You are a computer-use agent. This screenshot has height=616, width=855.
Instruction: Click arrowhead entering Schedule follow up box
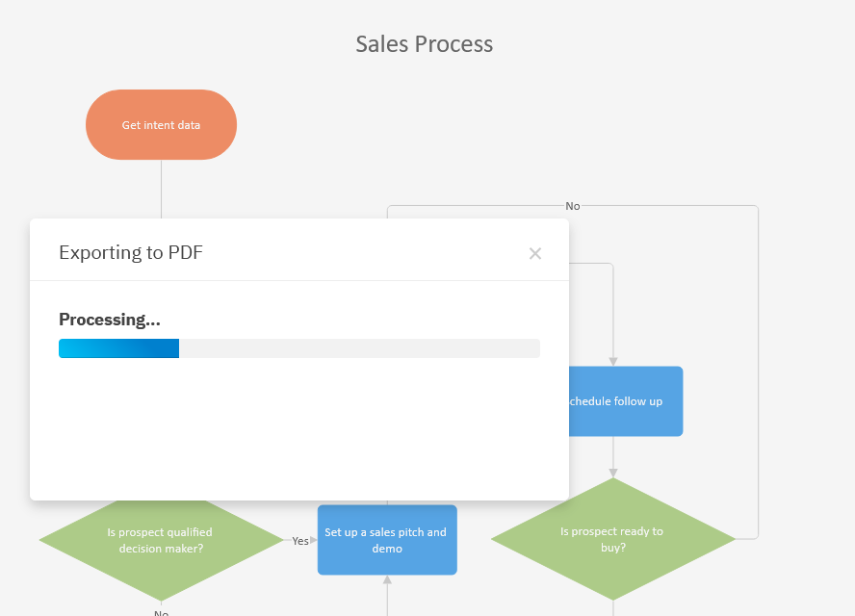click(613, 361)
